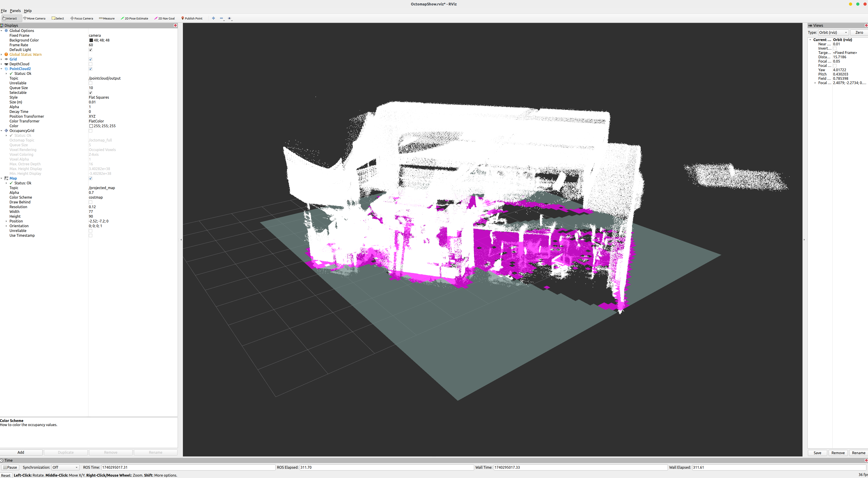Image resolution: width=868 pixels, height=478 pixels.
Task: Toggle the OccupancyGrid display checkbox
Action: coord(90,131)
